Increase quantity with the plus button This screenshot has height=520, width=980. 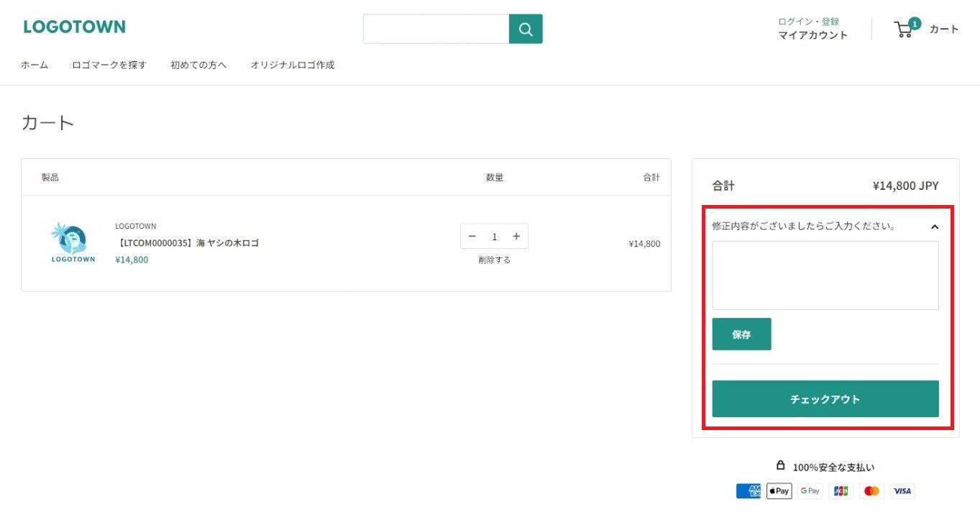pyautogui.click(x=516, y=237)
